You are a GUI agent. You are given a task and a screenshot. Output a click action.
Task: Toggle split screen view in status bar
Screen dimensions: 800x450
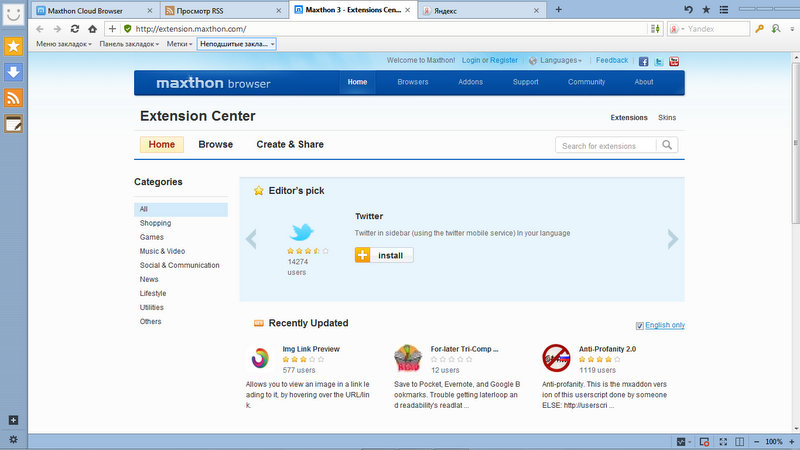click(x=740, y=442)
